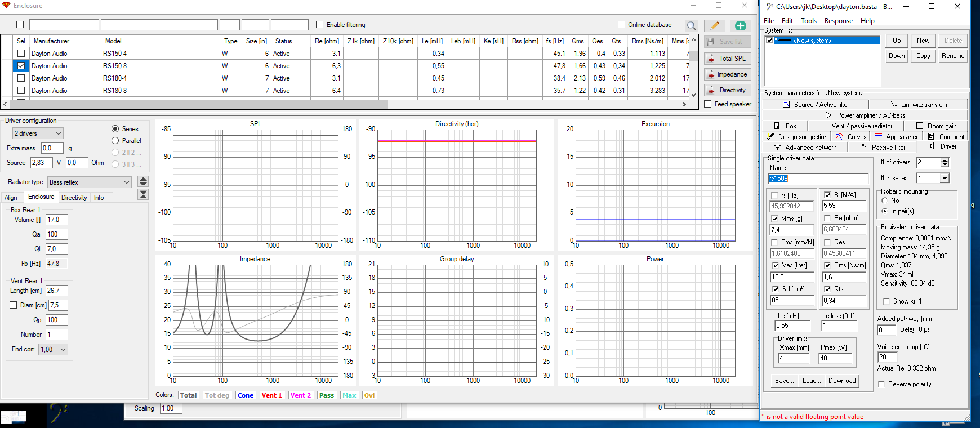Open the Help menu
The image size is (980, 428).
click(x=867, y=21)
